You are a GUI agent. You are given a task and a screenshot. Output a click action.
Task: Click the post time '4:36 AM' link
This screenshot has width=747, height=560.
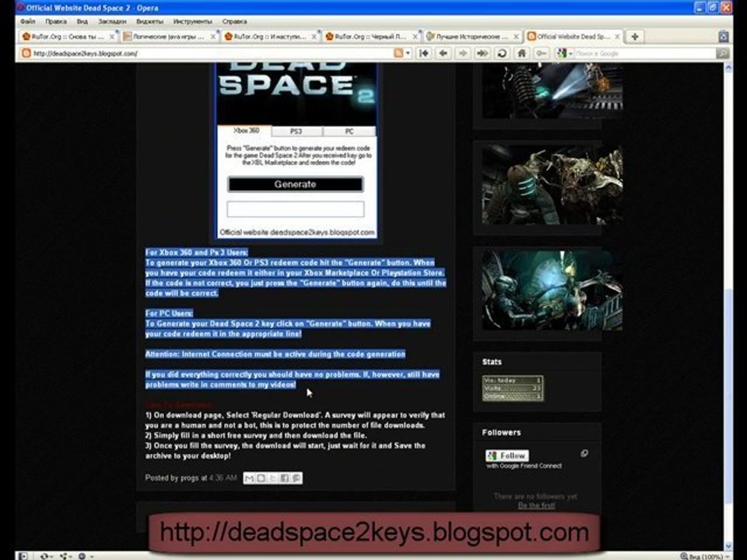coord(223,478)
